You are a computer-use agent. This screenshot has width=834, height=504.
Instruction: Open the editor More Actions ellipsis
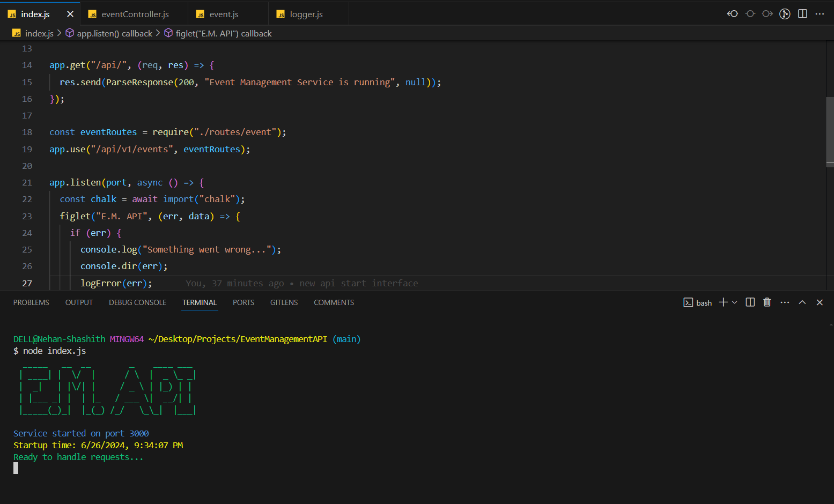pos(820,14)
